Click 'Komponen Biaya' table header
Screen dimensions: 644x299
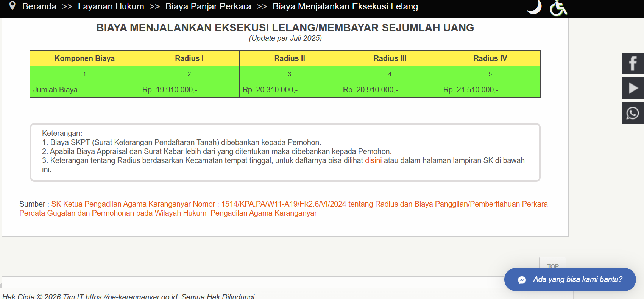pyautogui.click(x=84, y=58)
